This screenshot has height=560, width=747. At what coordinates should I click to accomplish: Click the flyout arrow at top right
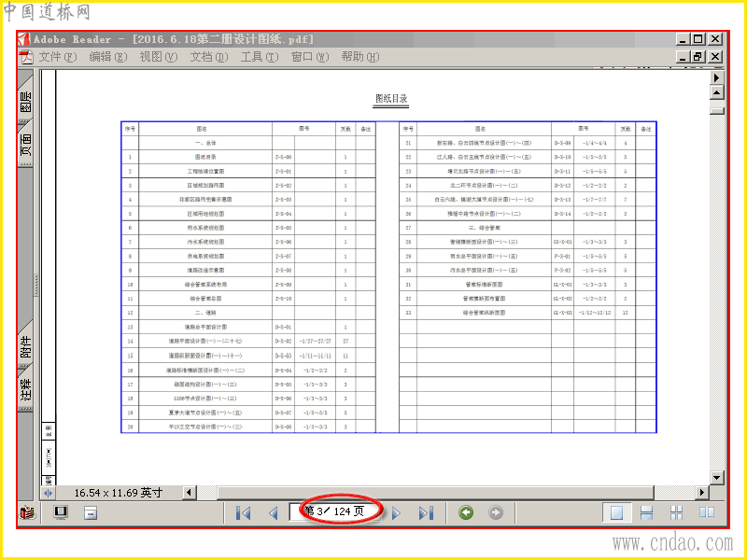(x=717, y=77)
